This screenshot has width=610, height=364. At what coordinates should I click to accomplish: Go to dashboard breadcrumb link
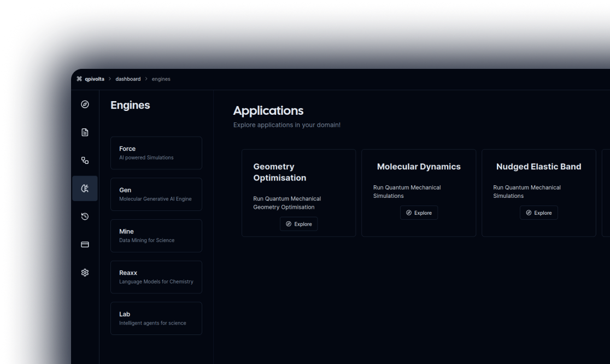click(x=128, y=79)
